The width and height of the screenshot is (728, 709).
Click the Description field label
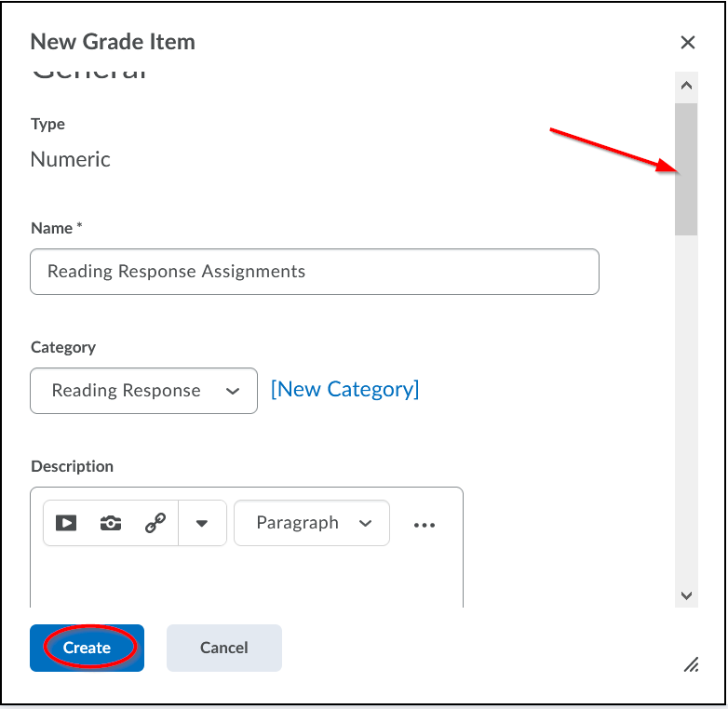(72, 466)
